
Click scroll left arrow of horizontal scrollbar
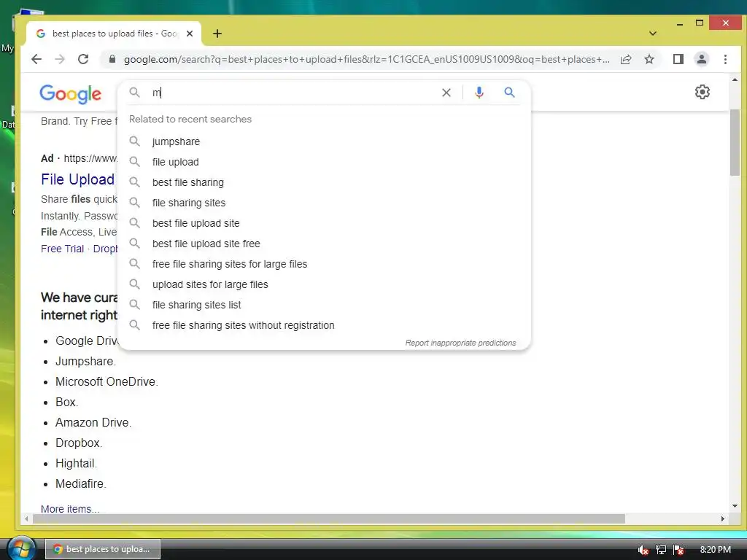(27, 518)
